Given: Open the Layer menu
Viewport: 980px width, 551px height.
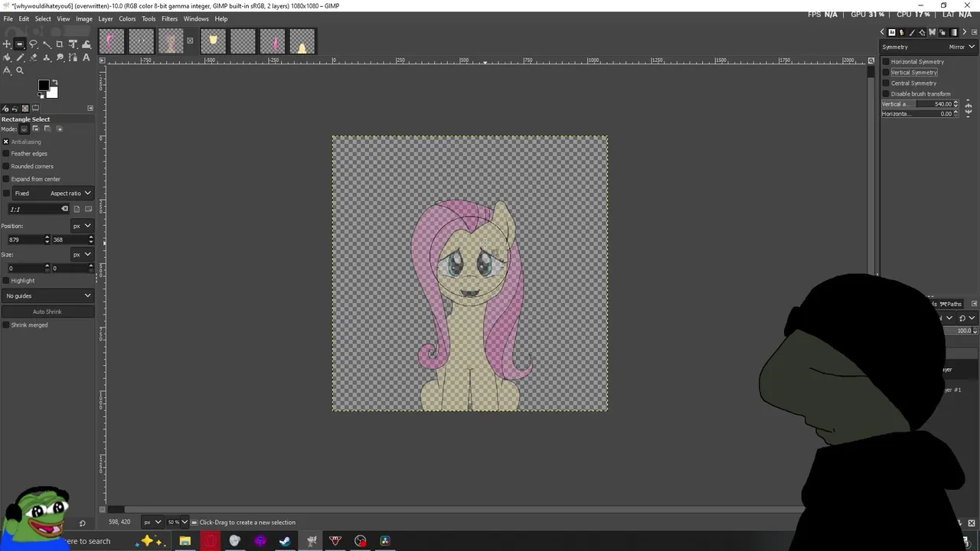Looking at the screenshot, I should (x=106, y=18).
